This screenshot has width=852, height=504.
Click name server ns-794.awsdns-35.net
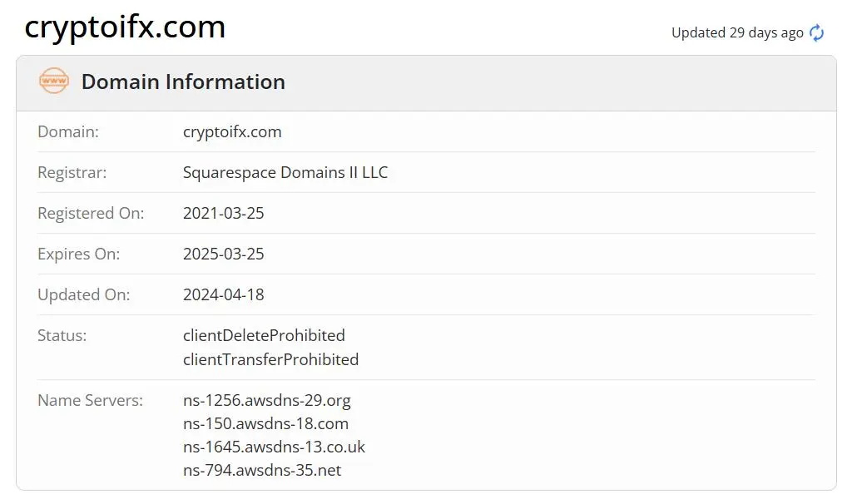[262, 471]
